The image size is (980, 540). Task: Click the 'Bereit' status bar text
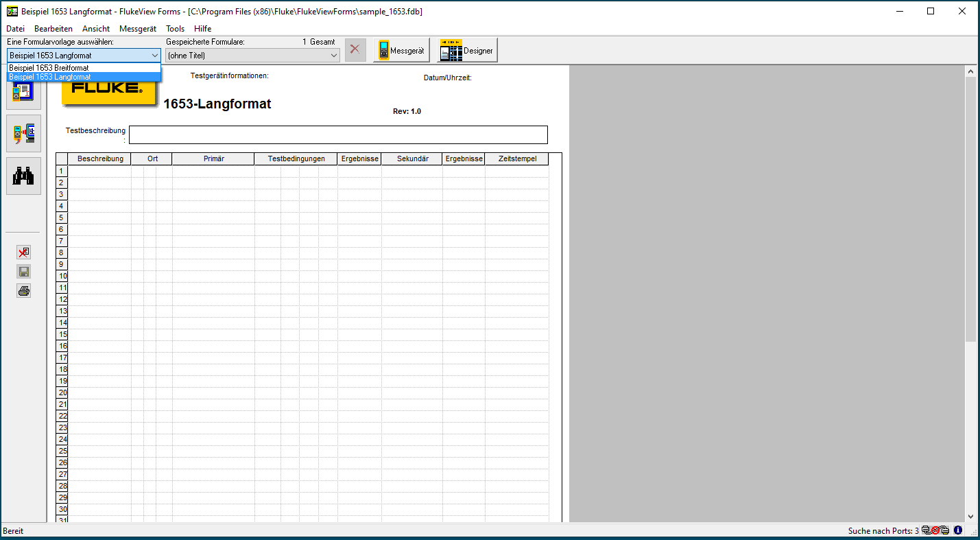pos(13,531)
